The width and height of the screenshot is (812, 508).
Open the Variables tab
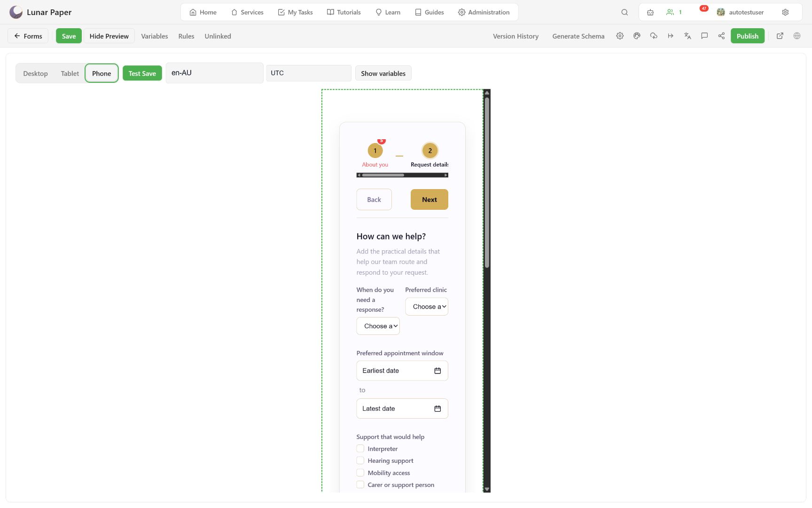155,36
